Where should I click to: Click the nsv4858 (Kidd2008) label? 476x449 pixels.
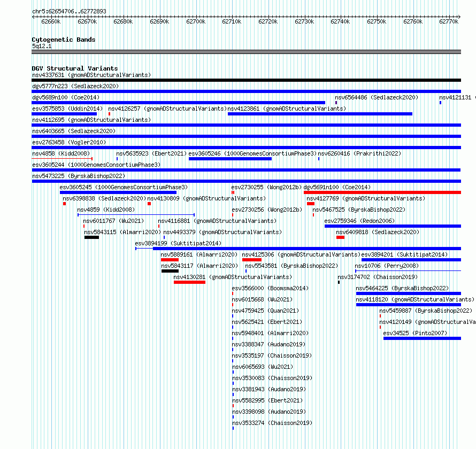point(61,153)
